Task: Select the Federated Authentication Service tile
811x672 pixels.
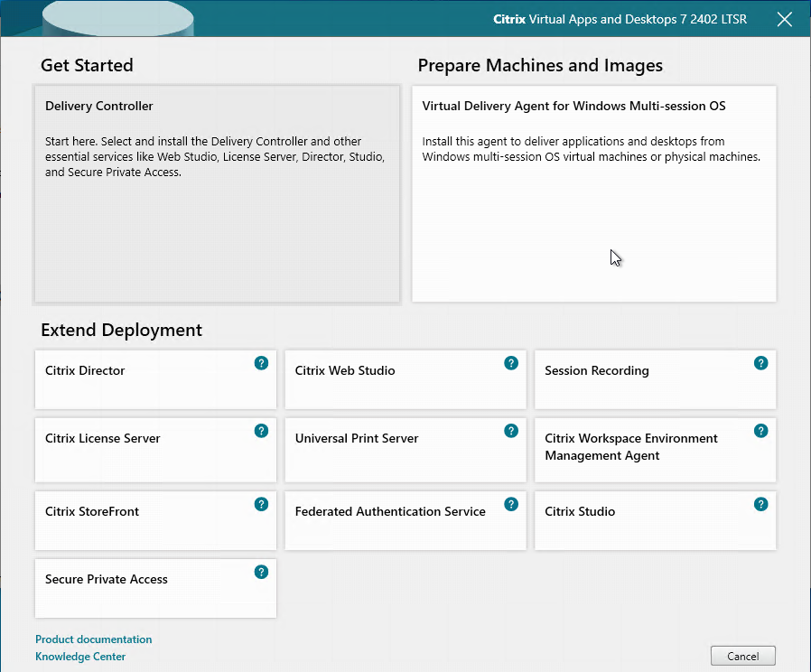Action: [x=405, y=521]
